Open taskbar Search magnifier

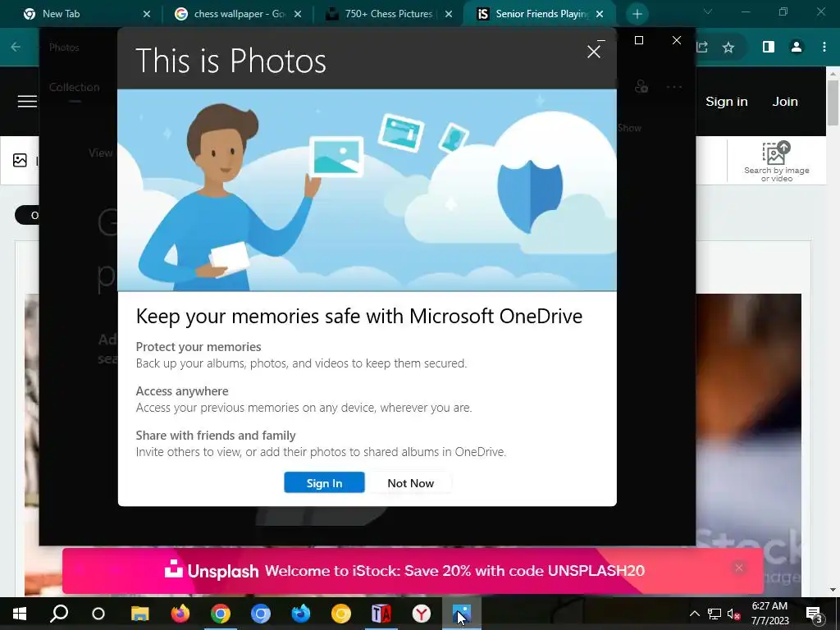point(59,614)
